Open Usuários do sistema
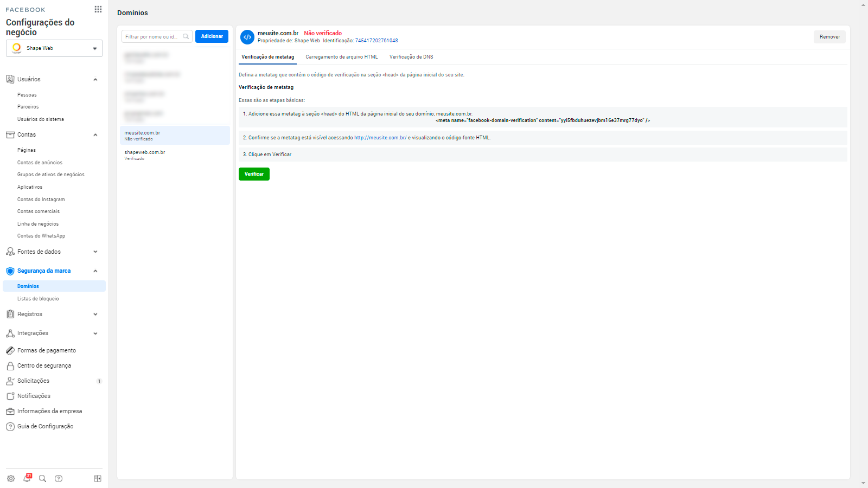 (41, 119)
